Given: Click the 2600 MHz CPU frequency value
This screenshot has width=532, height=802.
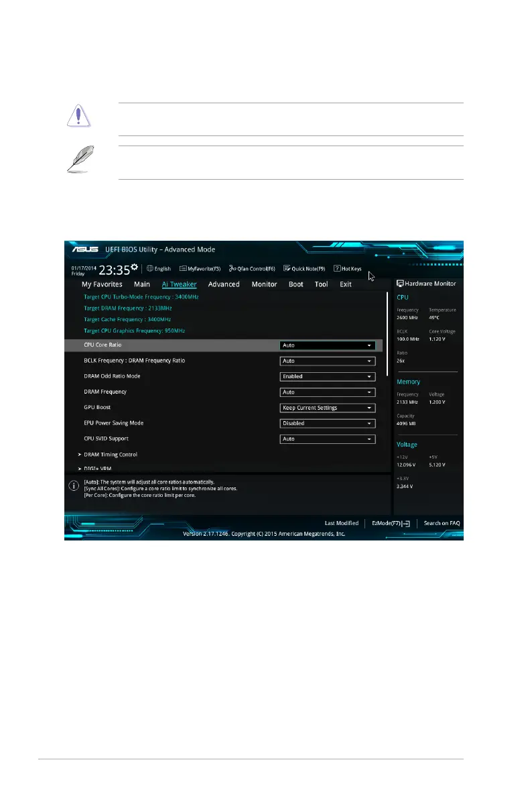Looking at the screenshot, I should point(407,318).
